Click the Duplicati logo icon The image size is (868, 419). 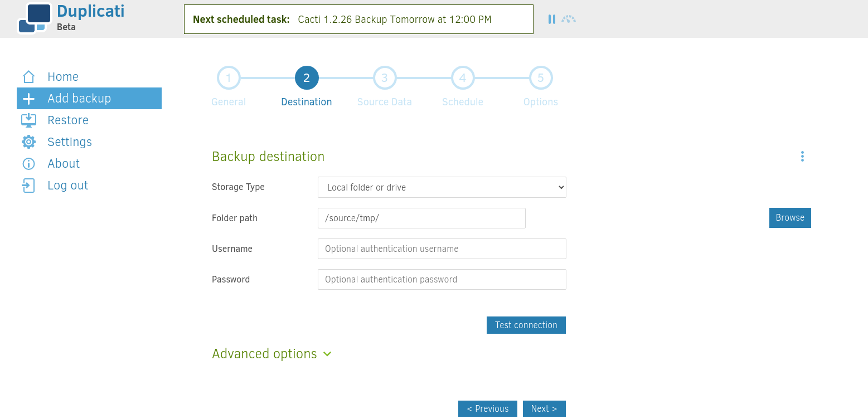[35, 18]
